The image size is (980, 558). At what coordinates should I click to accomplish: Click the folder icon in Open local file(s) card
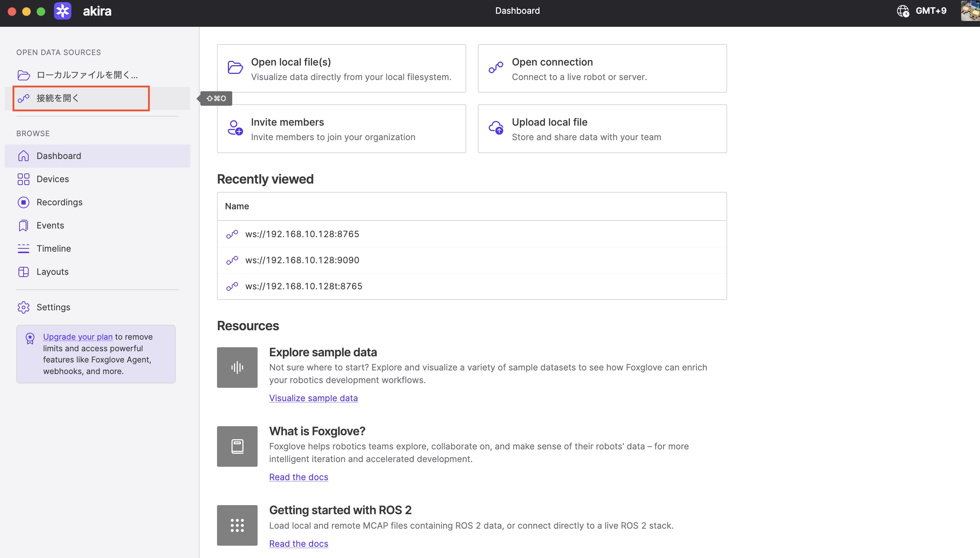pos(235,67)
